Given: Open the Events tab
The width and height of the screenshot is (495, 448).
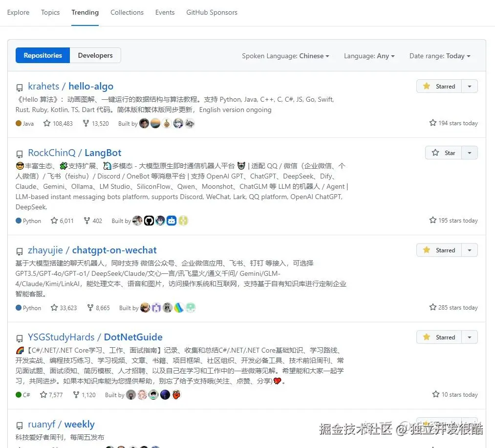Looking at the screenshot, I should click(x=165, y=12).
